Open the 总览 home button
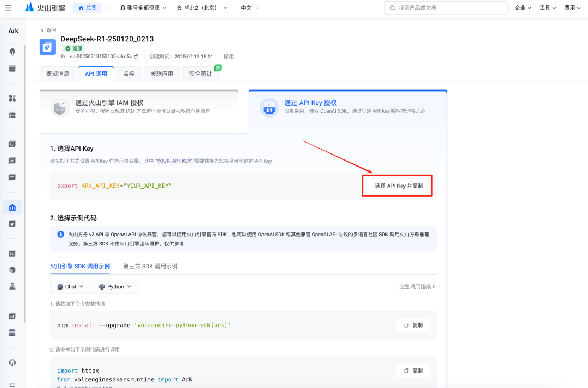This screenshot has width=588, height=388. [87, 8]
